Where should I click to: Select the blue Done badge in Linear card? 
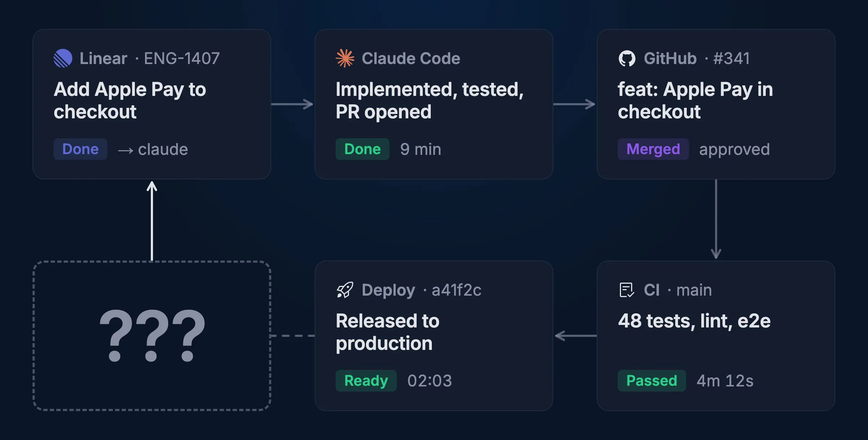click(x=80, y=149)
